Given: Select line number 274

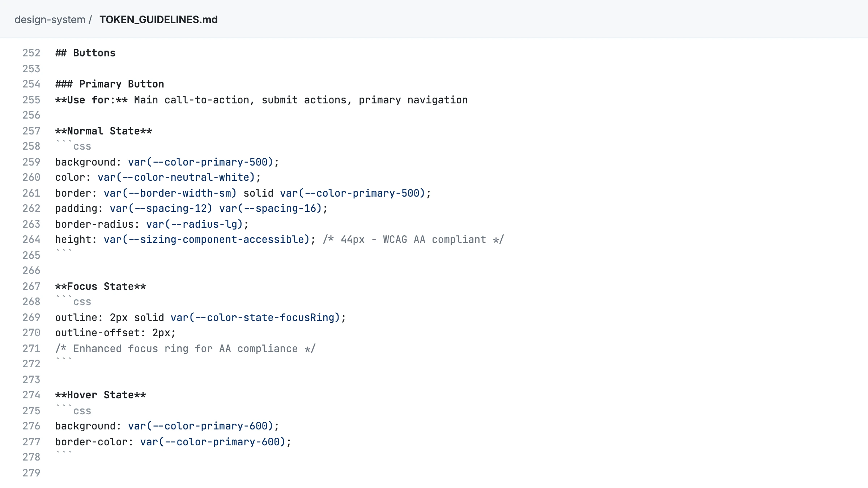Looking at the screenshot, I should coord(31,395).
